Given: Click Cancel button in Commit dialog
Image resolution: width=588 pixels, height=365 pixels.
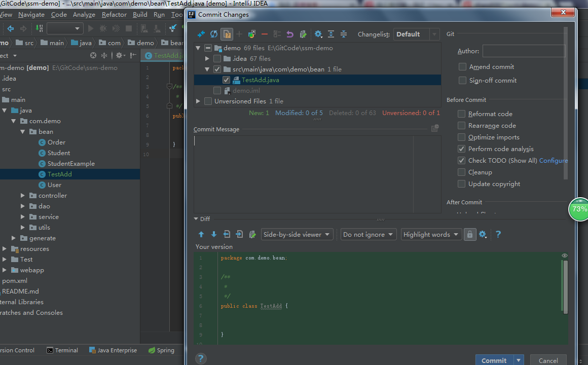Looking at the screenshot, I should [548, 360].
